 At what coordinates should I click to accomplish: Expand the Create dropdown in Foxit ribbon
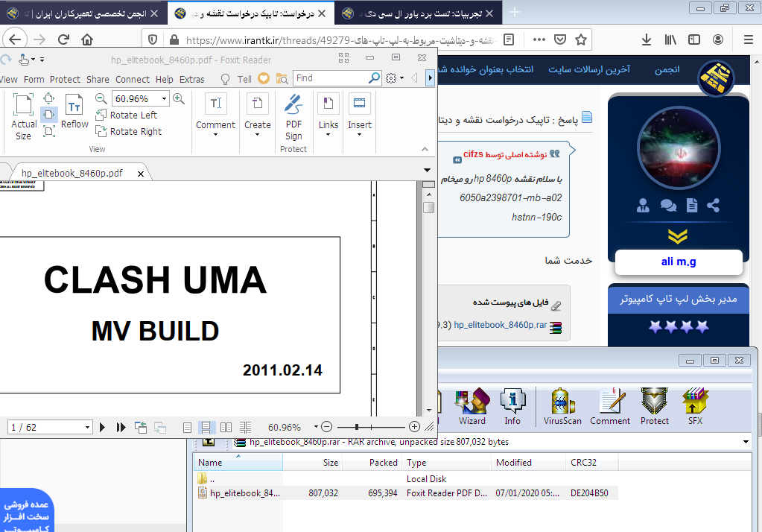click(x=258, y=135)
